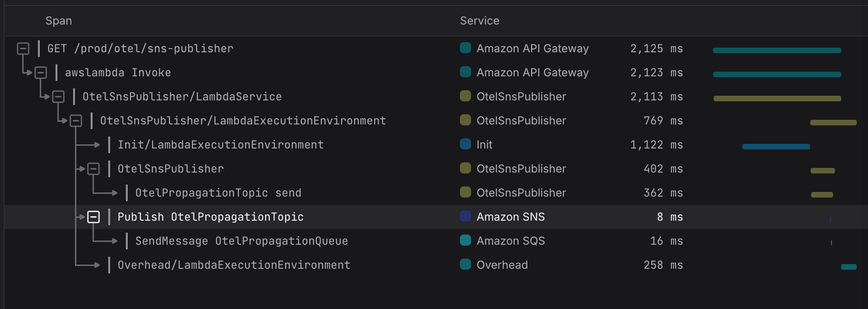Collapse OtelSnsPublisher/LambdaExecutionEnvironment span
This screenshot has height=309, width=868.
tap(76, 121)
